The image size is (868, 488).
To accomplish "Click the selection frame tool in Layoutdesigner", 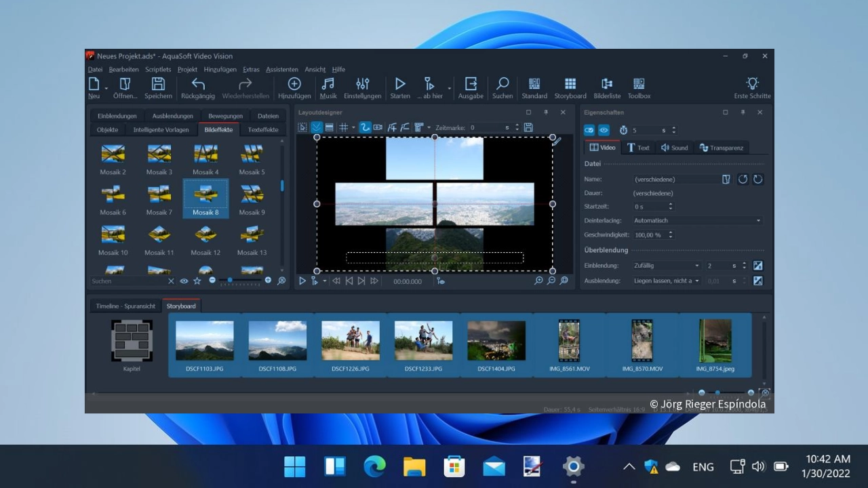I will coord(303,127).
